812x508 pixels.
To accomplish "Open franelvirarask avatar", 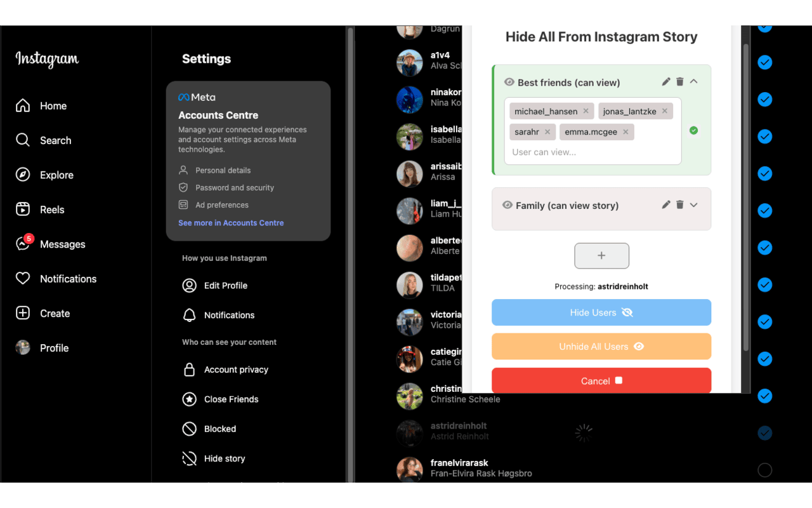I will coord(410,470).
